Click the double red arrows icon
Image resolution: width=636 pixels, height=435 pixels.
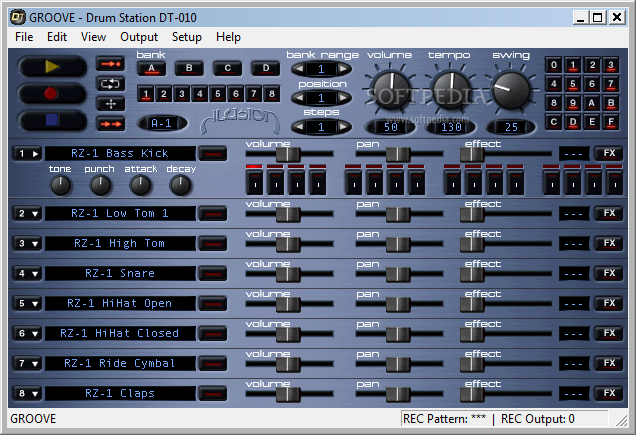(x=110, y=123)
